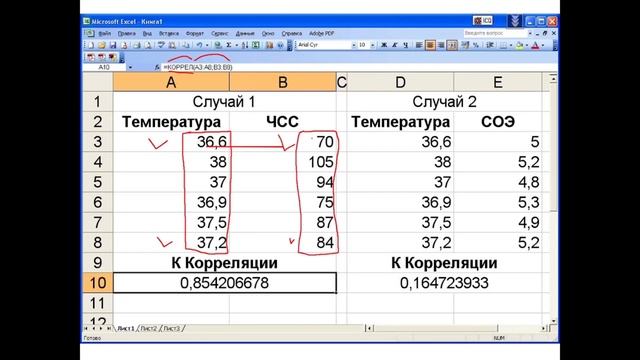Click the increase indent icon
This screenshot has width=640, height=360.
pos(490,45)
